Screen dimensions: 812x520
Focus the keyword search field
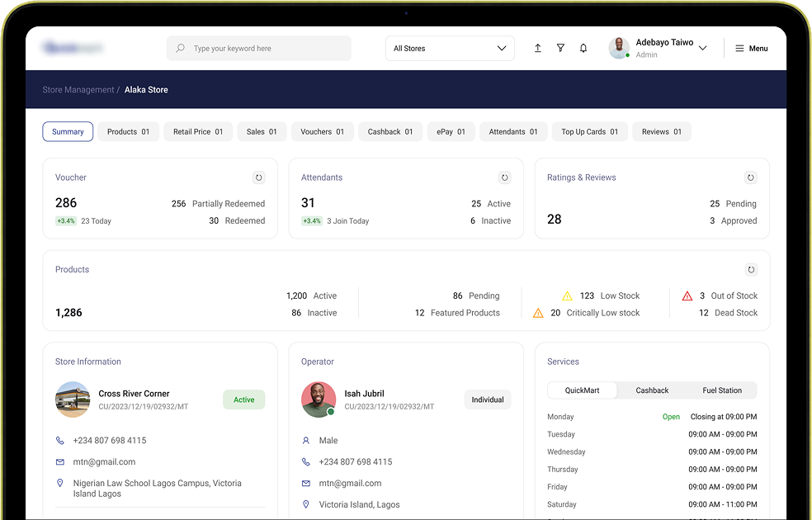point(259,48)
